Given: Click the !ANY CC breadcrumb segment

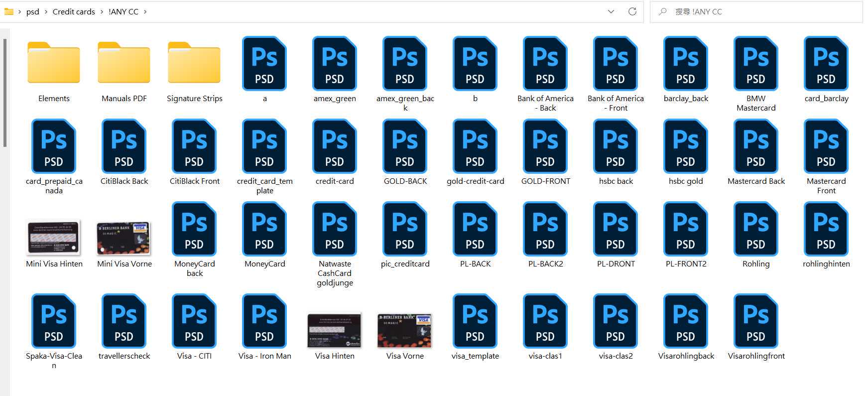Looking at the screenshot, I should tap(123, 12).
